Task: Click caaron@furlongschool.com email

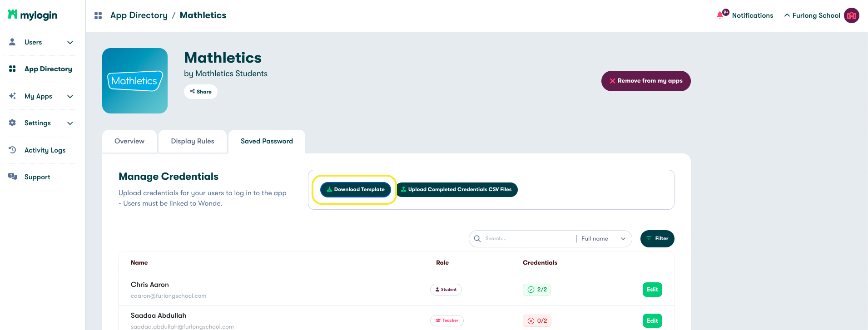Action: pos(169,296)
